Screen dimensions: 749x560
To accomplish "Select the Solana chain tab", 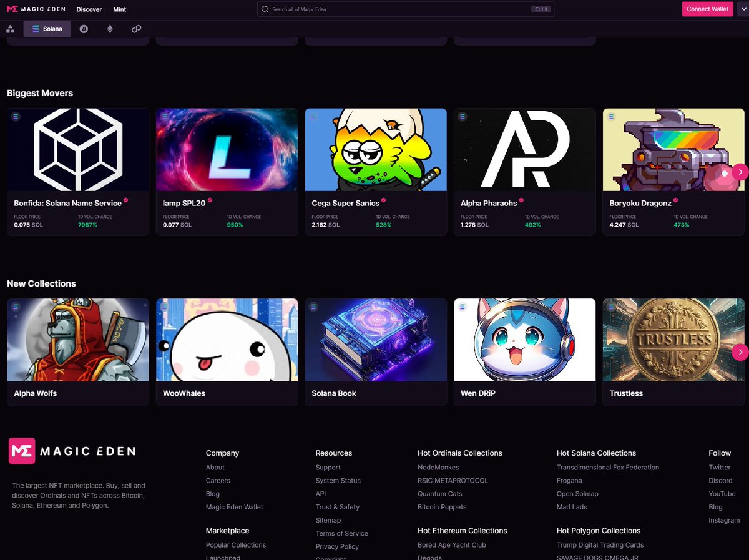I will point(47,29).
